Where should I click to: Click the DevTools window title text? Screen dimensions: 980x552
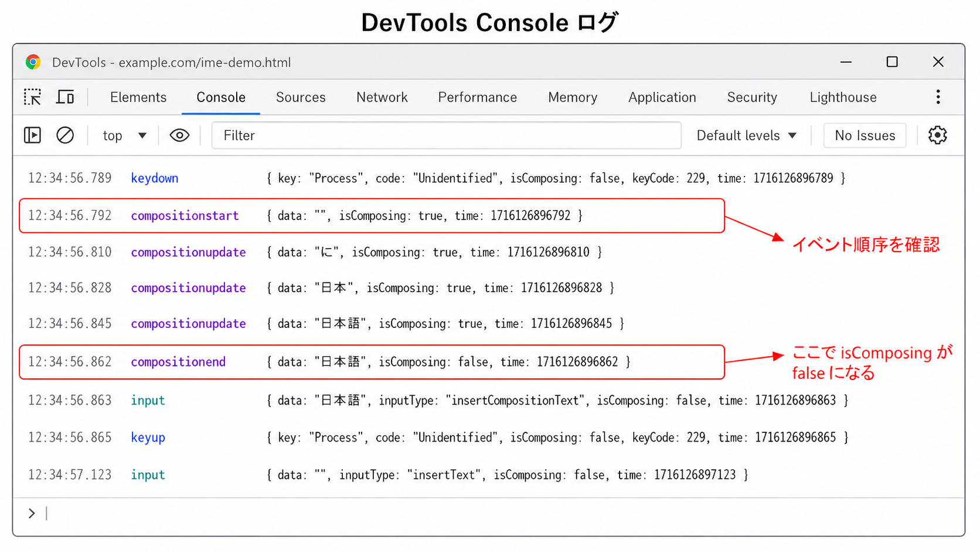click(171, 63)
